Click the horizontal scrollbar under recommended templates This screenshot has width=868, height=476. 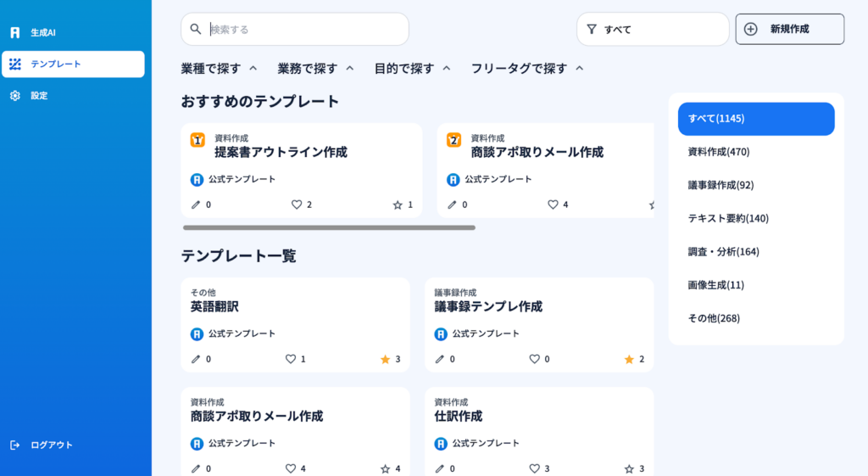coord(329,227)
